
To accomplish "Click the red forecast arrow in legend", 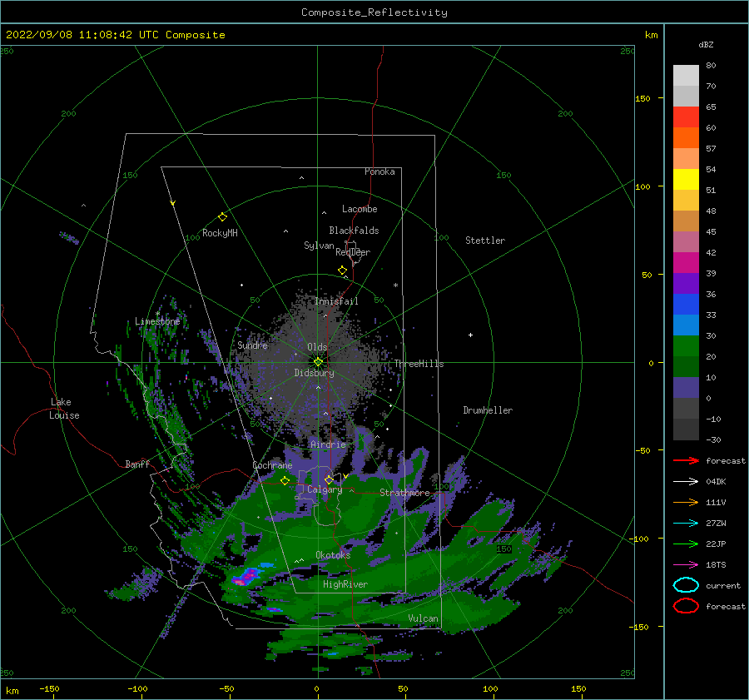I will [x=686, y=460].
